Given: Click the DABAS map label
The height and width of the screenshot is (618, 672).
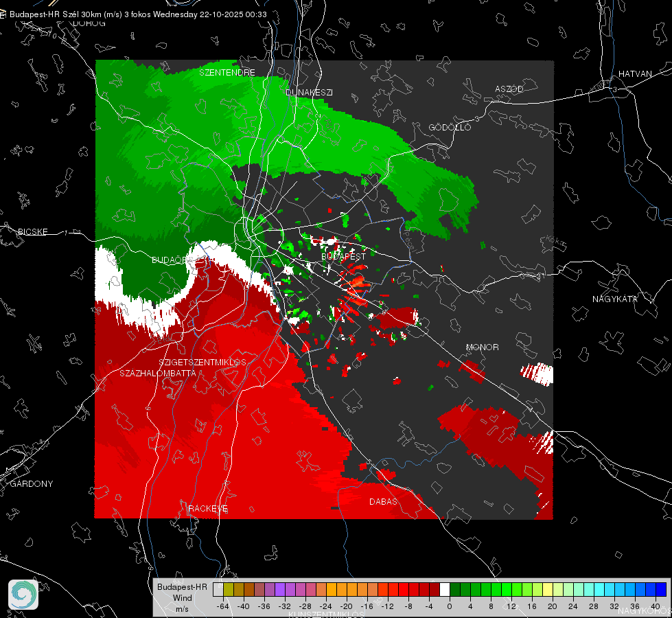Looking at the screenshot, I should coord(383,501).
